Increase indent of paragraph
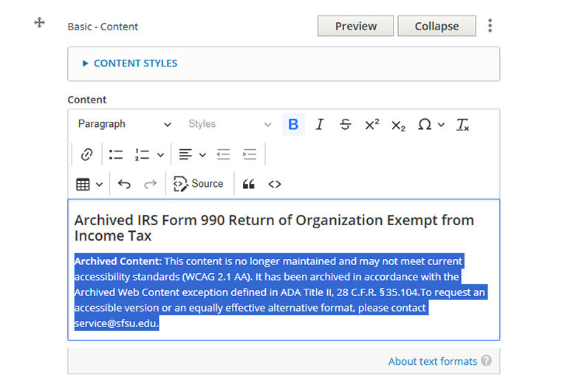 [x=250, y=154]
